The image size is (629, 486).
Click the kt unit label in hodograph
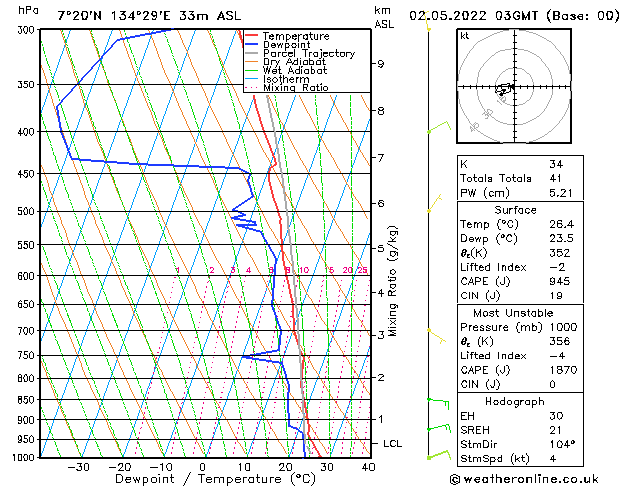point(465,36)
